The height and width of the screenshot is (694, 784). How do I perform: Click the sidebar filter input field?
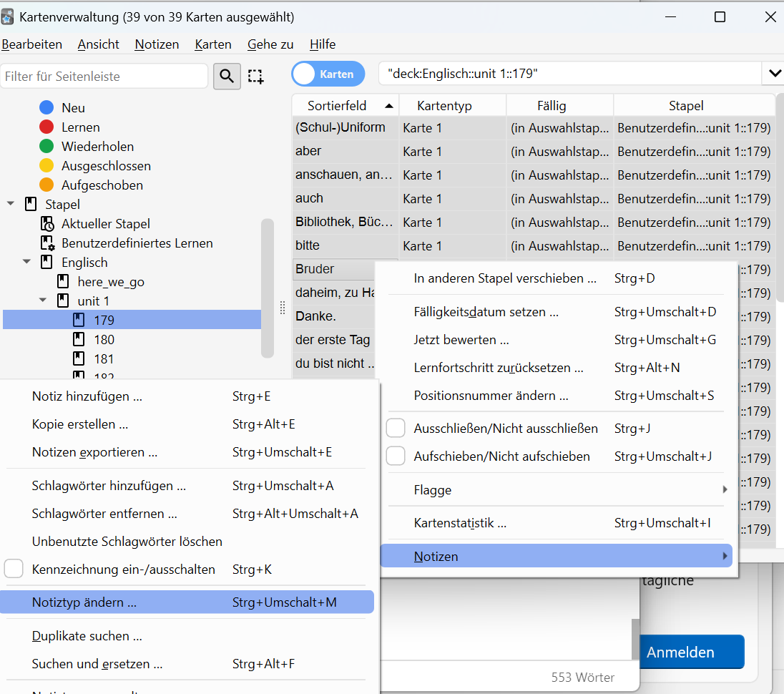(x=104, y=76)
